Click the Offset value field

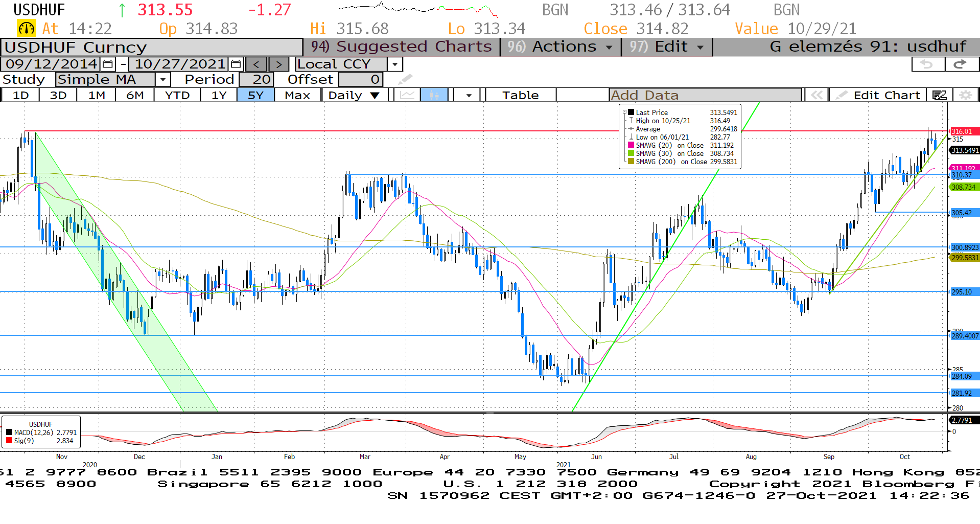pos(360,79)
